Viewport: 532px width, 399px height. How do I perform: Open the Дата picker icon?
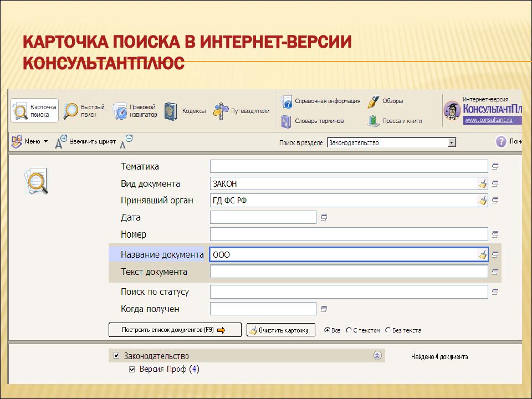click(324, 217)
